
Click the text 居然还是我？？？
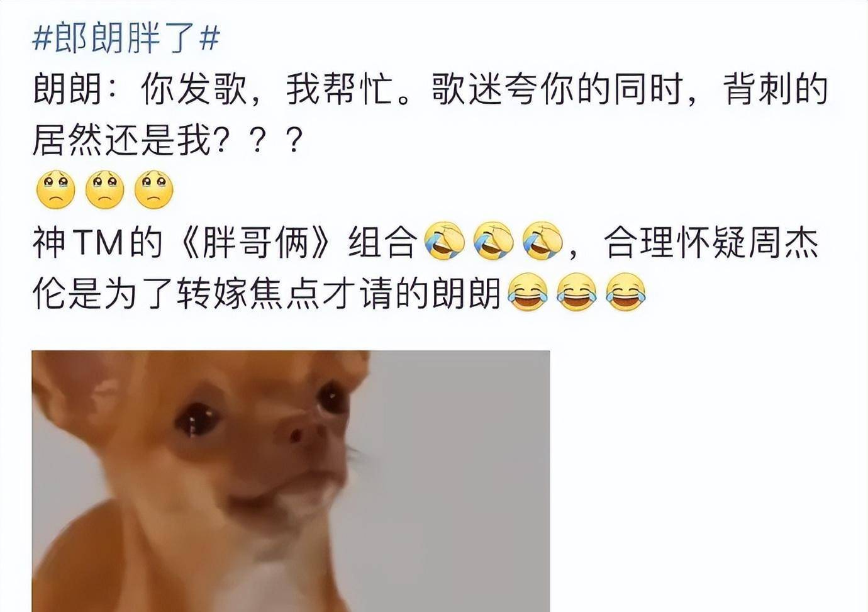point(169,140)
